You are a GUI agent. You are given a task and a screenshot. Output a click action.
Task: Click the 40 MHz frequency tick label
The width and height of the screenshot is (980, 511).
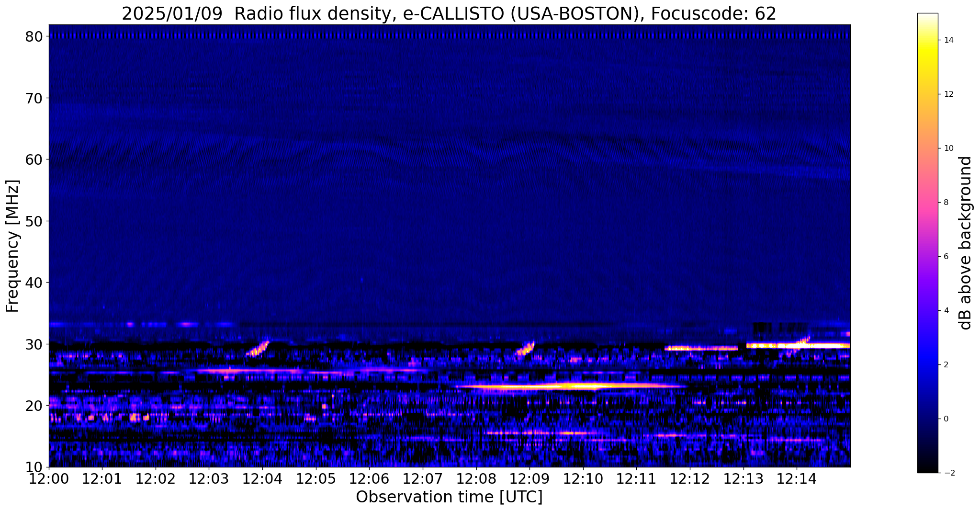pos(35,283)
